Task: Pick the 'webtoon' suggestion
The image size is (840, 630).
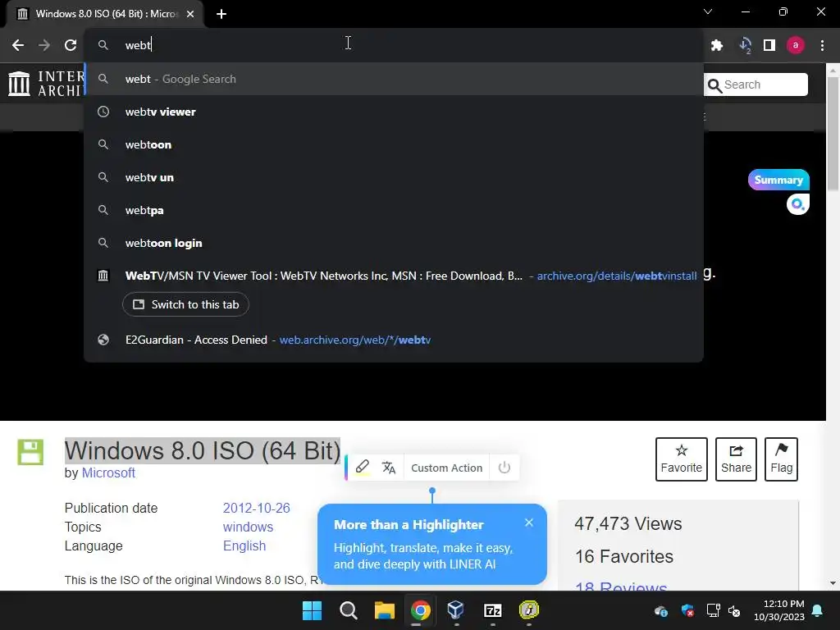Action: [x=394, y=144]
